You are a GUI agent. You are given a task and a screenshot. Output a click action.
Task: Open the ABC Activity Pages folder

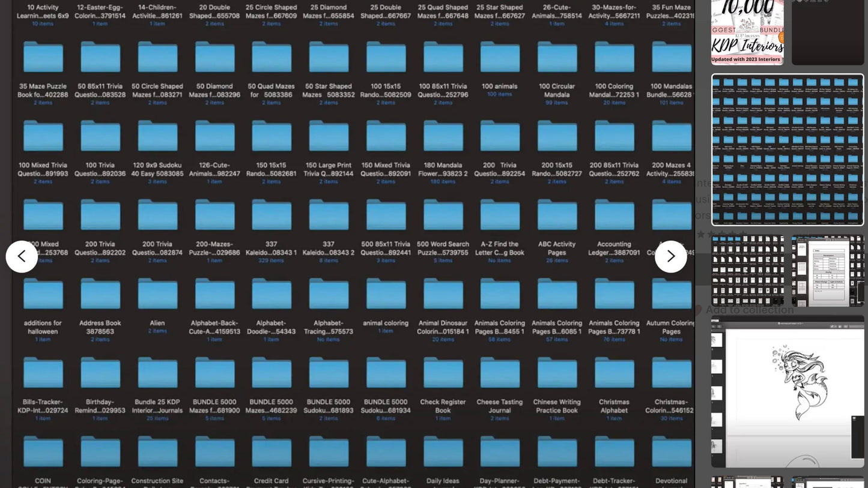557,215
